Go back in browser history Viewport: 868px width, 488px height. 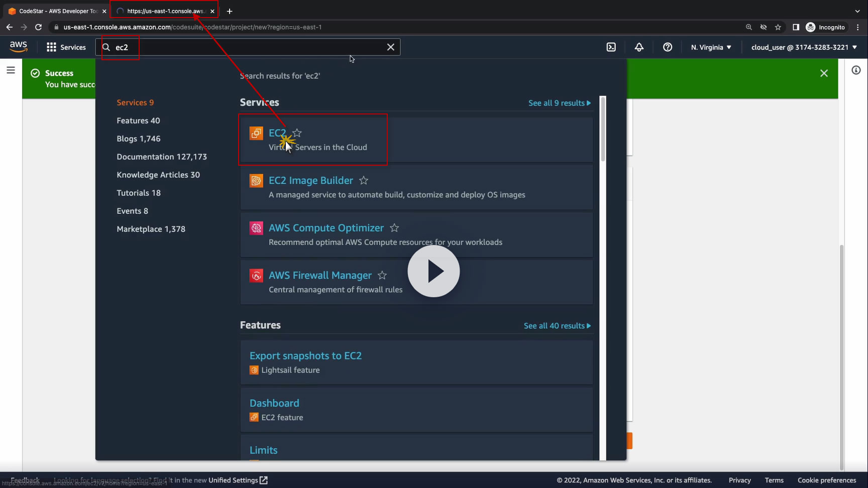click(9, 27)
